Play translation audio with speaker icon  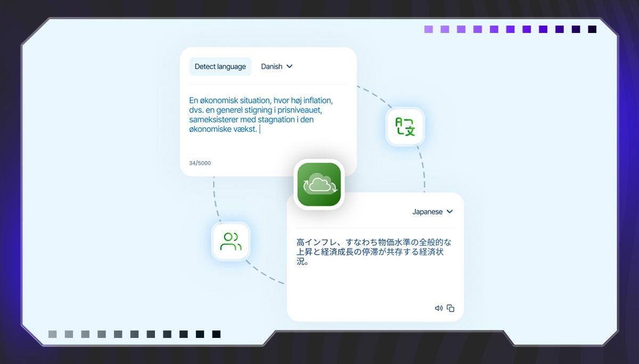[x=438, y=308]
